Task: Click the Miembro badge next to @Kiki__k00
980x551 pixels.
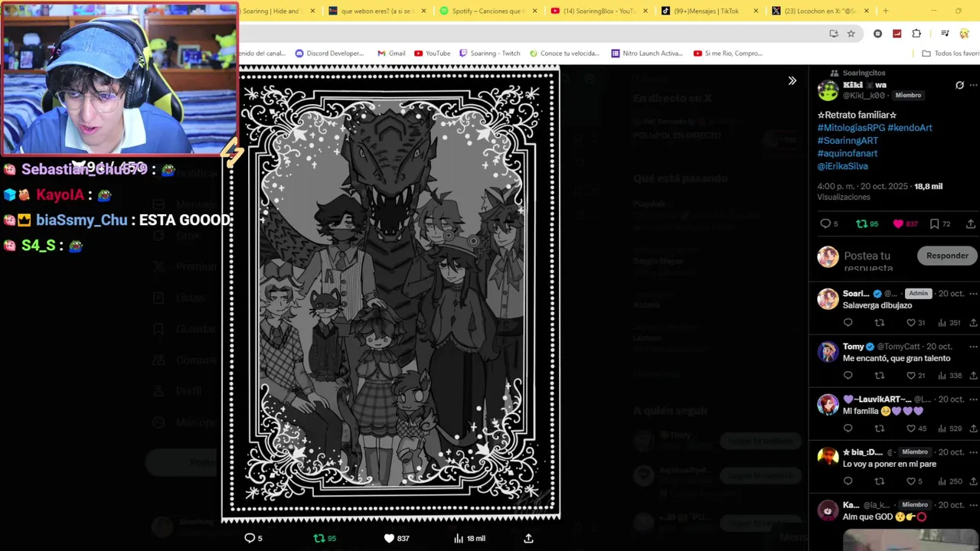Action: click(x=908, y=95)
